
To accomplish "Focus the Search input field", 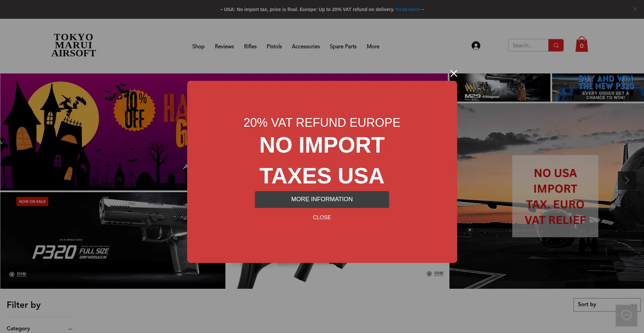I will tap(528, 45).
